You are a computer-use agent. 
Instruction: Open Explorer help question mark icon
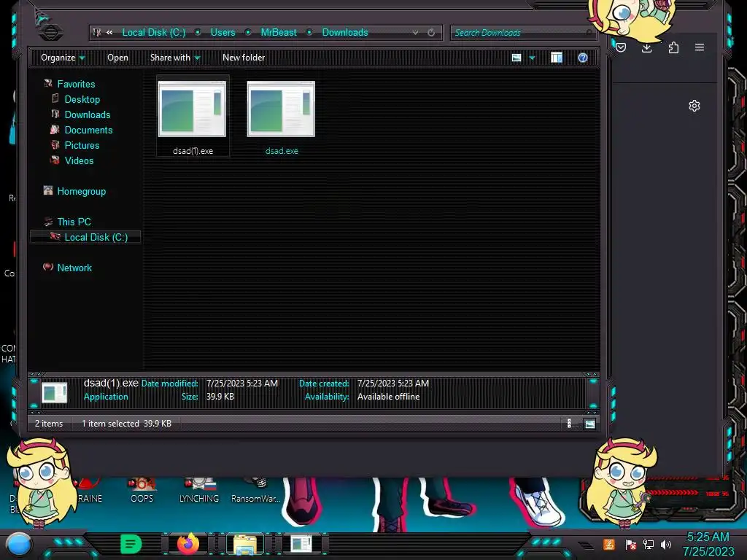click(x=583, y=58)
